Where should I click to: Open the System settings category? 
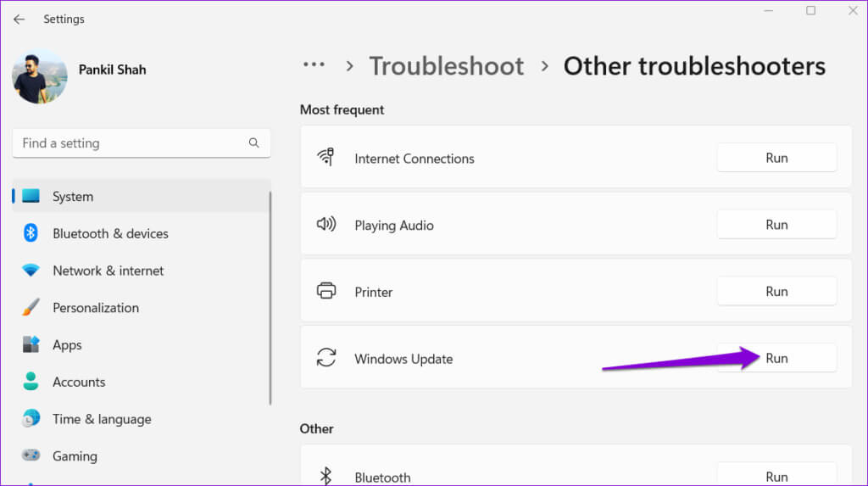coord(142,196)
